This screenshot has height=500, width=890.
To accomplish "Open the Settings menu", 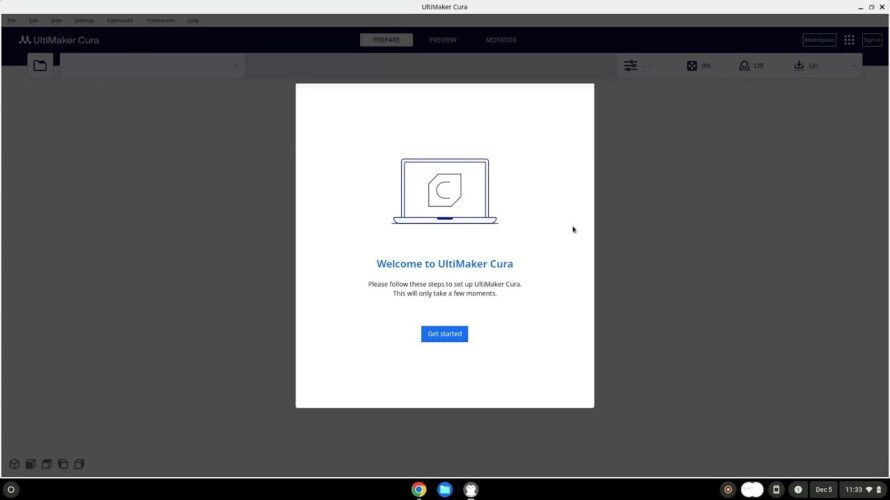I will click(85, 20).
